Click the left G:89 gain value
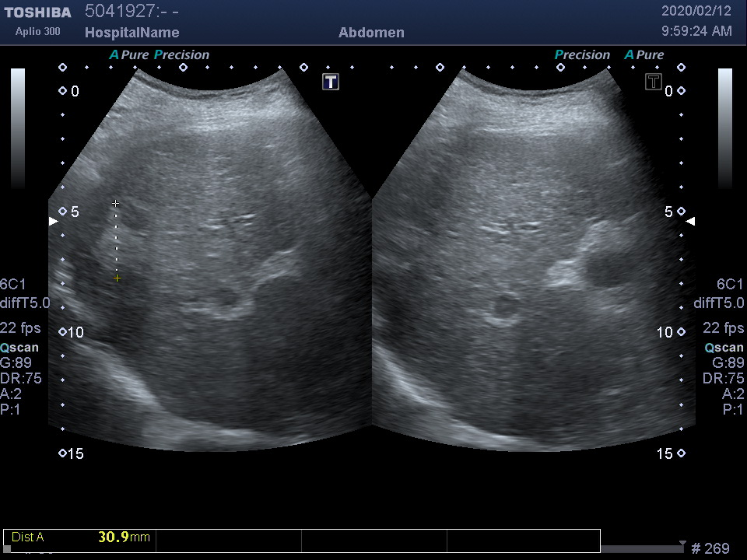Image resolution: width=747 pixels, height=560 pixels. [16, 363]
